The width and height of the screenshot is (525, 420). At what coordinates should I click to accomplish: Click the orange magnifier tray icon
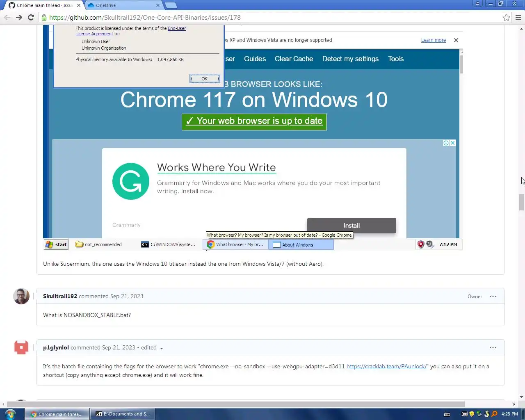[x=494, y=414]
